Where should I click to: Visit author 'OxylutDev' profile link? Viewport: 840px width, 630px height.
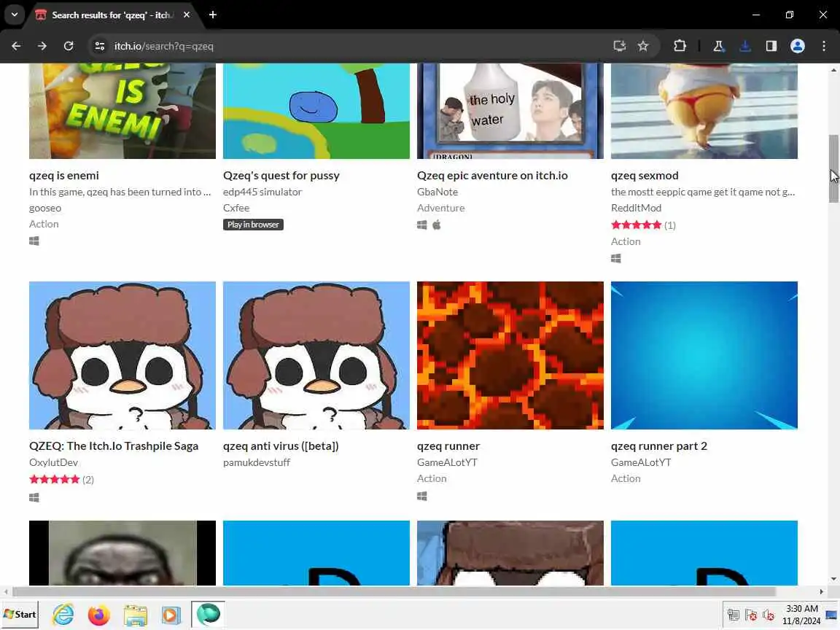click(x=53, y=462)
